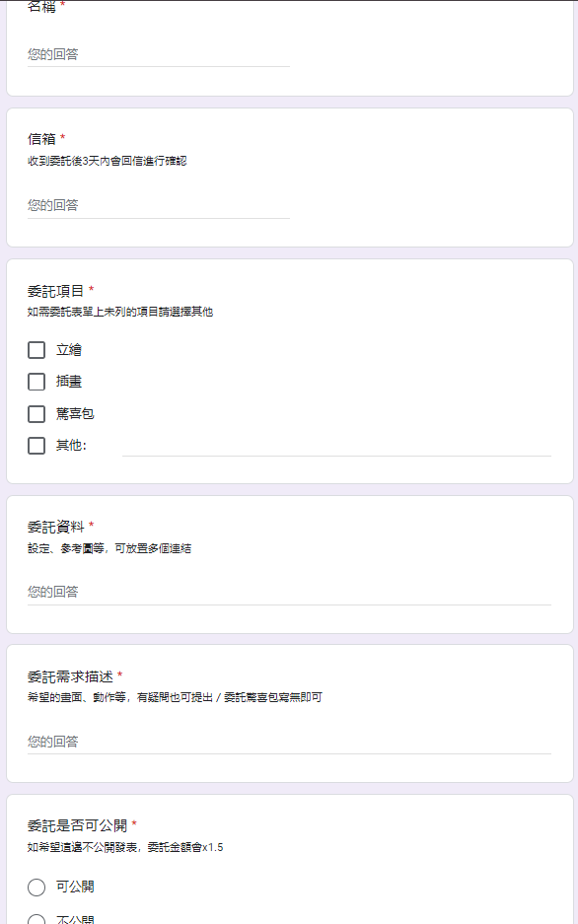Tick the 插畫 checkbox option
The image size is (578, 924).
pos(36,382)
